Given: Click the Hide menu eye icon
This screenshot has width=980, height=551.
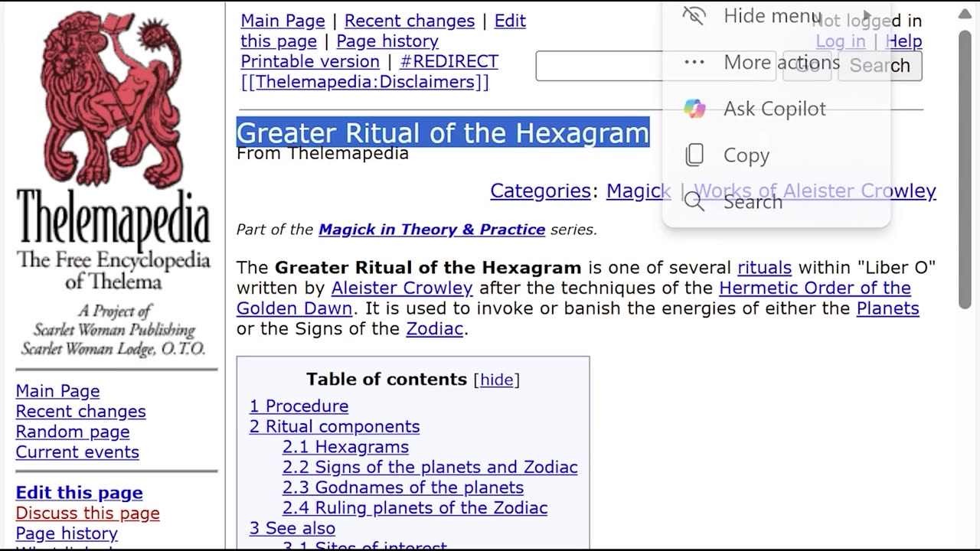Looking at the screenshot, I should point(694,15).
